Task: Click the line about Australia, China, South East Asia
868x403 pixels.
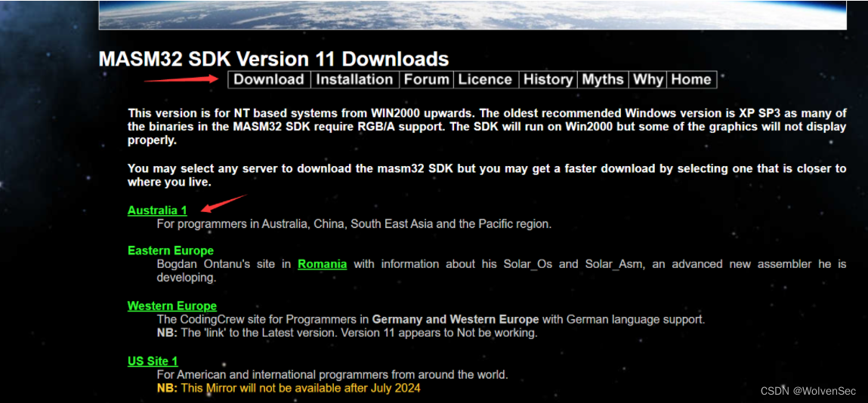Action: (354, 224)
